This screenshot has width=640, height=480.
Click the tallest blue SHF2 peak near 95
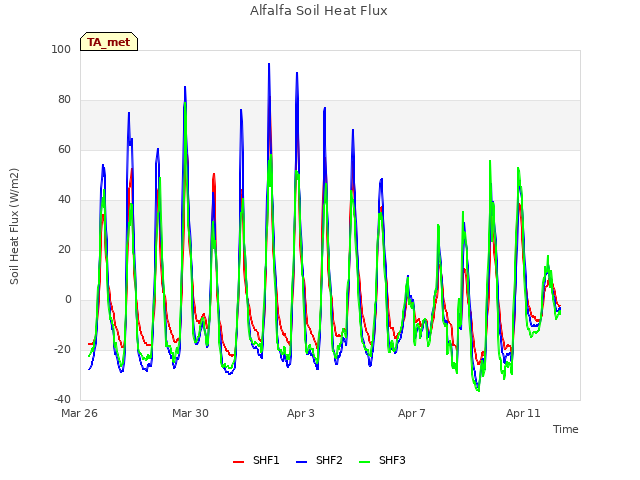click(269, 64)
